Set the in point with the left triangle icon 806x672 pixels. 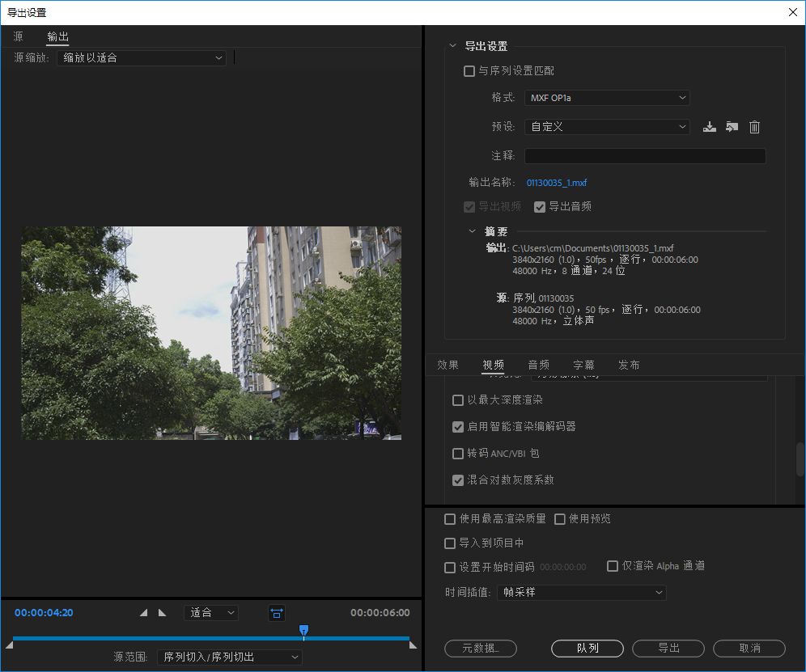click(144, 613)
